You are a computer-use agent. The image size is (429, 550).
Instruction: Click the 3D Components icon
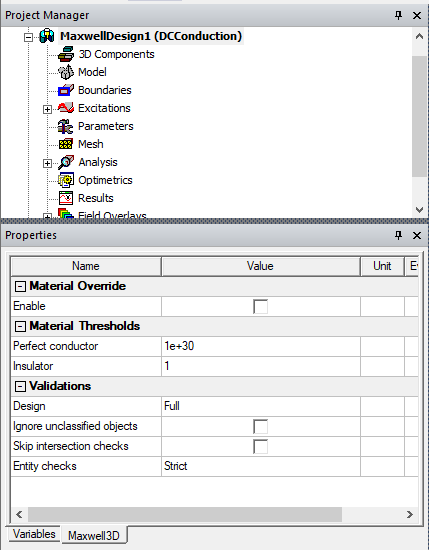66,54
